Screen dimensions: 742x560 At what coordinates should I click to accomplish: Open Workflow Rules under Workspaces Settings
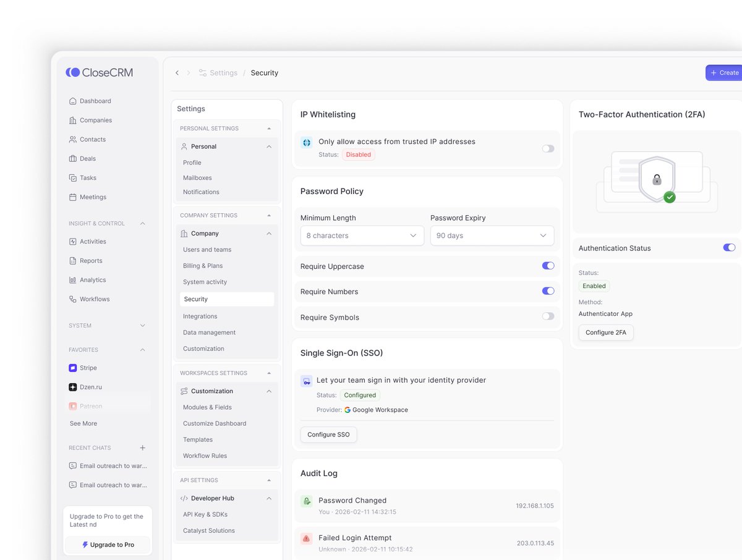(x=204, y=456)
